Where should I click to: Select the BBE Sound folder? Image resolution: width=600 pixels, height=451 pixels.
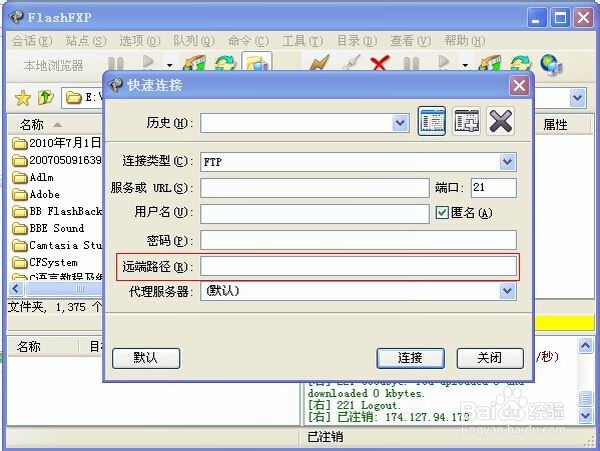pos(48,228)
